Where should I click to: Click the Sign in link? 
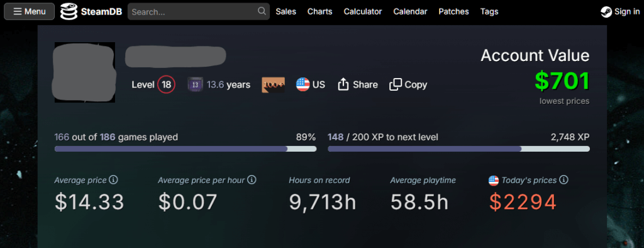[x=627, y=11]
